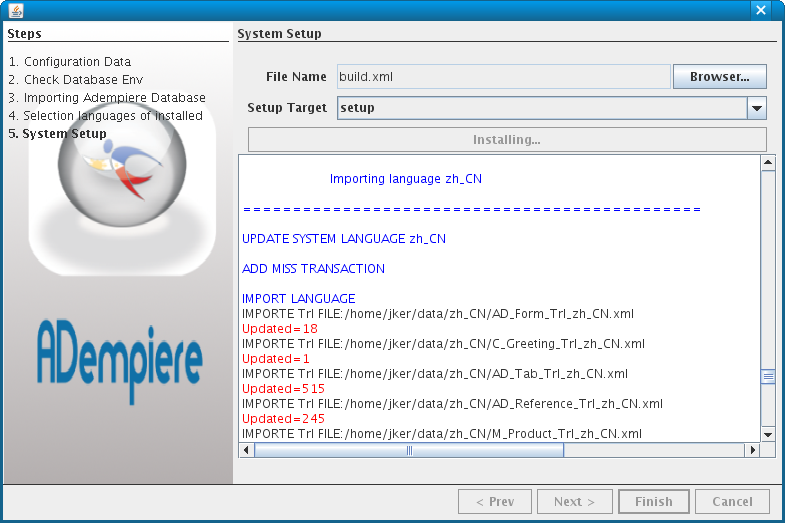Click the log scroll down arrow

pos(768,434)
